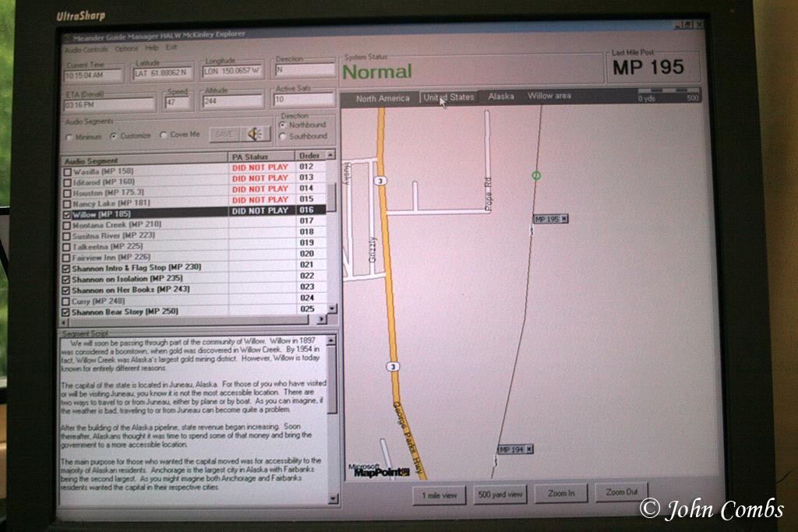
Task: Click the Current Time field
Action: [x=94, y=75]
